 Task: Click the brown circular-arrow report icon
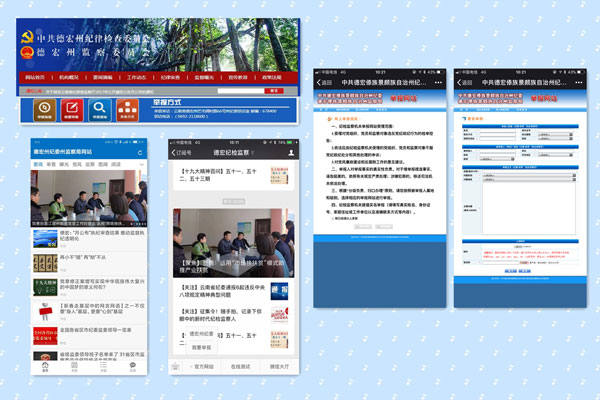45,110
